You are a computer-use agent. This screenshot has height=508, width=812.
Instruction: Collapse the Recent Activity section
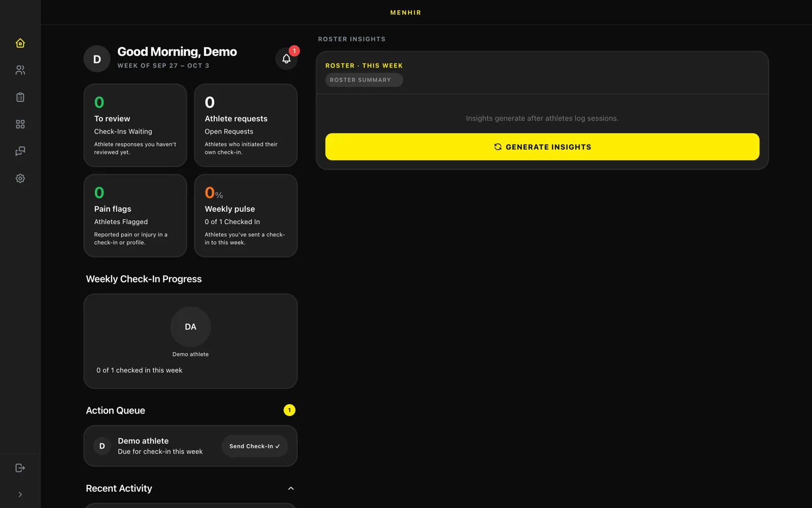click(x=291, y=488)
